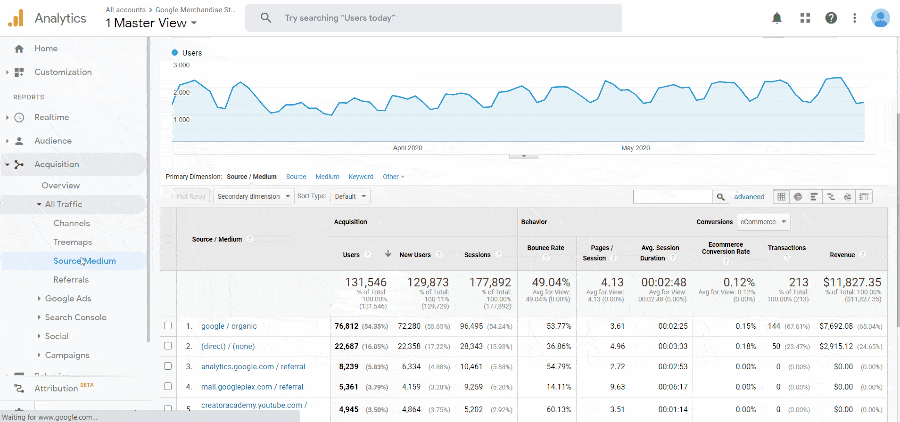Check the (direct) / (none) row checkbox
The height and width of the screenshot is (422, 900).
point(168,346)
